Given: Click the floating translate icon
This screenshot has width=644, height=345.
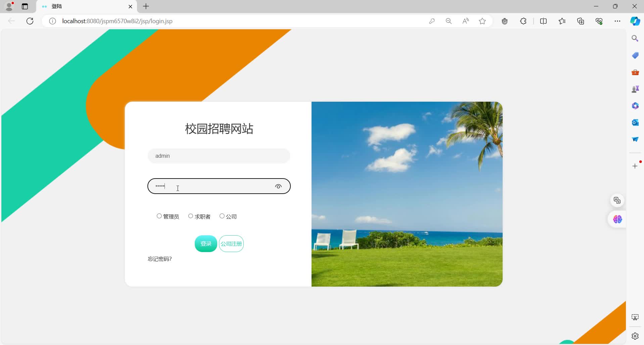Looking at the screenshot, I should 617,200.
